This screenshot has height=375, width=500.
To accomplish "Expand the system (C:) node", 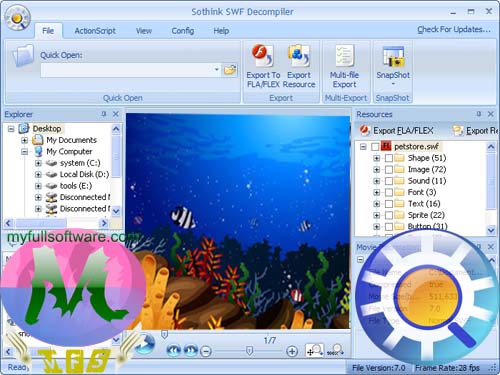I will pyautogui.click(x=38, y=163).
